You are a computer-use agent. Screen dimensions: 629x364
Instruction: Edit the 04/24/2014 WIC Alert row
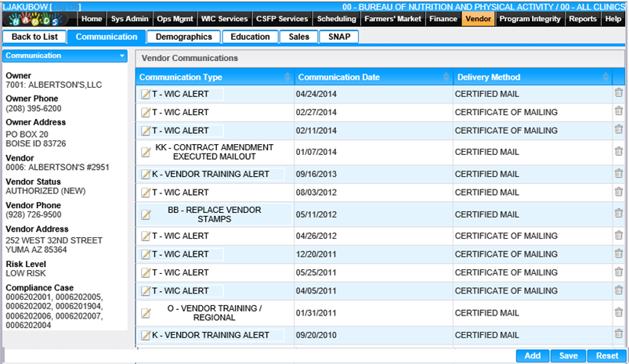[146, 94]
